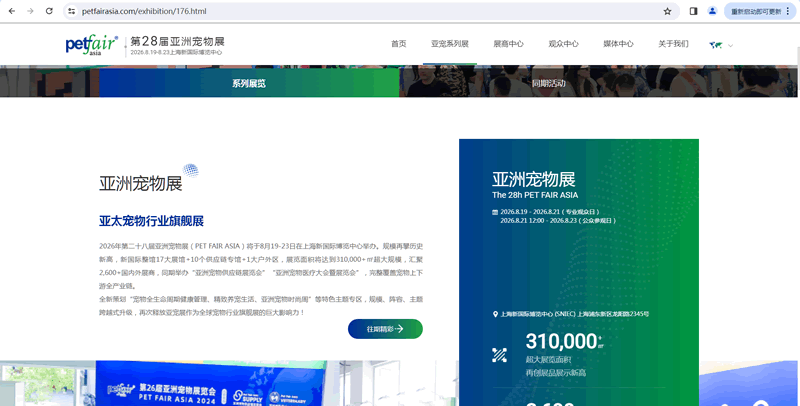This screenshot has height=406, width=800.
Task: Click the location pin icon near SNIEC address
Action: pyautogui.click(x=495, y=314)
